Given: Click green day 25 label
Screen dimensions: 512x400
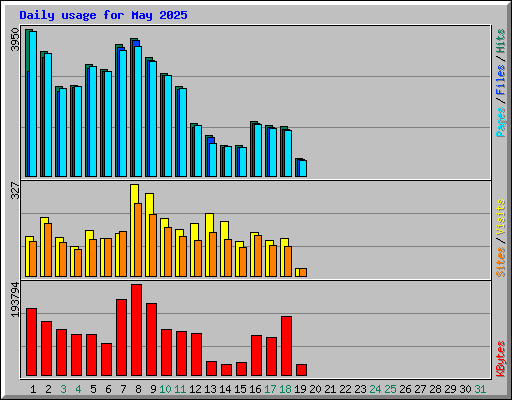Looking at the screenshot, I should click(x=390, y=389).
